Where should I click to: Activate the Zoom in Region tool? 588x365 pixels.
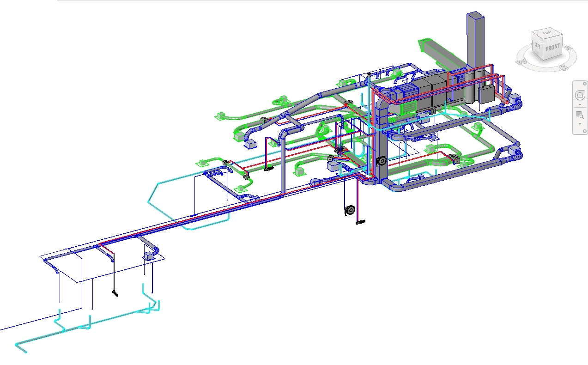point(579,115)
